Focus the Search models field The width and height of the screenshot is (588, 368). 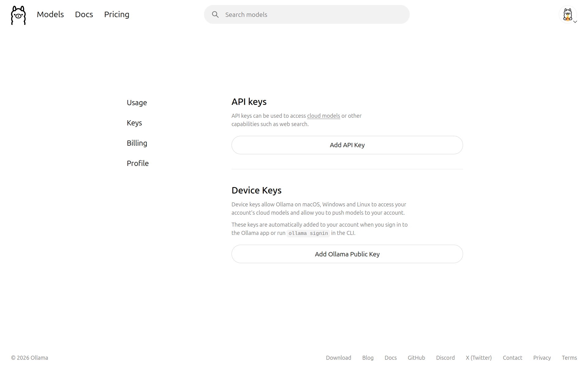307,14
